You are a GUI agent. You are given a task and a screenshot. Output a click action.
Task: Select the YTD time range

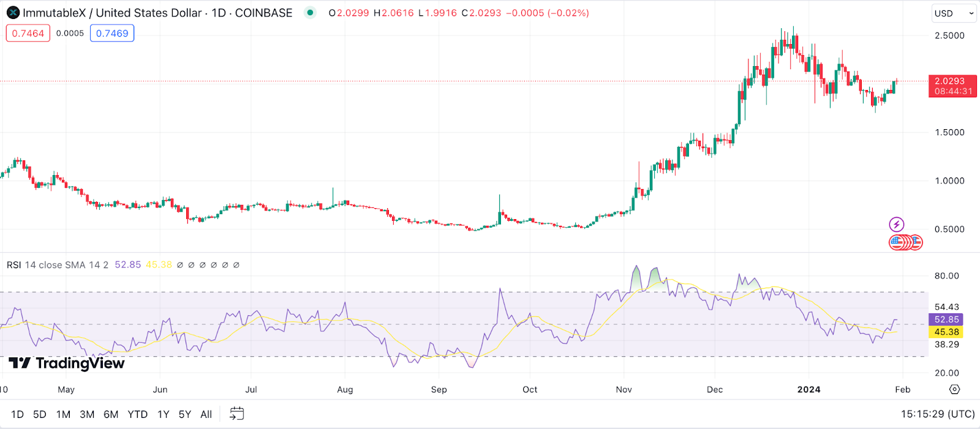pos(138,414)
